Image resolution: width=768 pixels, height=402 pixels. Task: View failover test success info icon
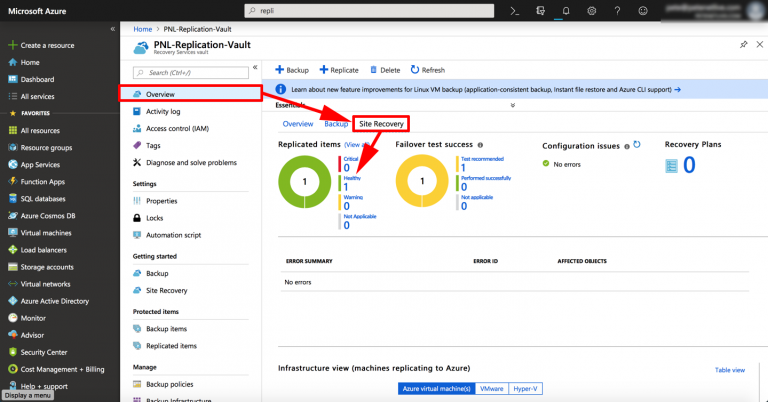coord(480,145)
